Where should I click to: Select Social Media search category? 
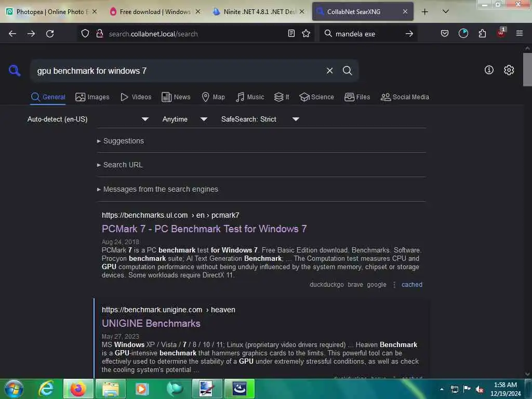click(x=405, y=97)
